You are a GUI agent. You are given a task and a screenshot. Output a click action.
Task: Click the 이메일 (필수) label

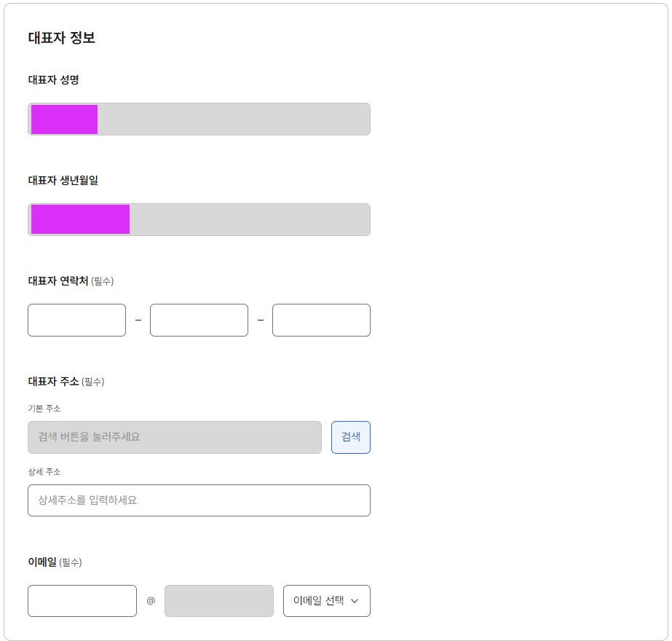(x=55, y=562)
